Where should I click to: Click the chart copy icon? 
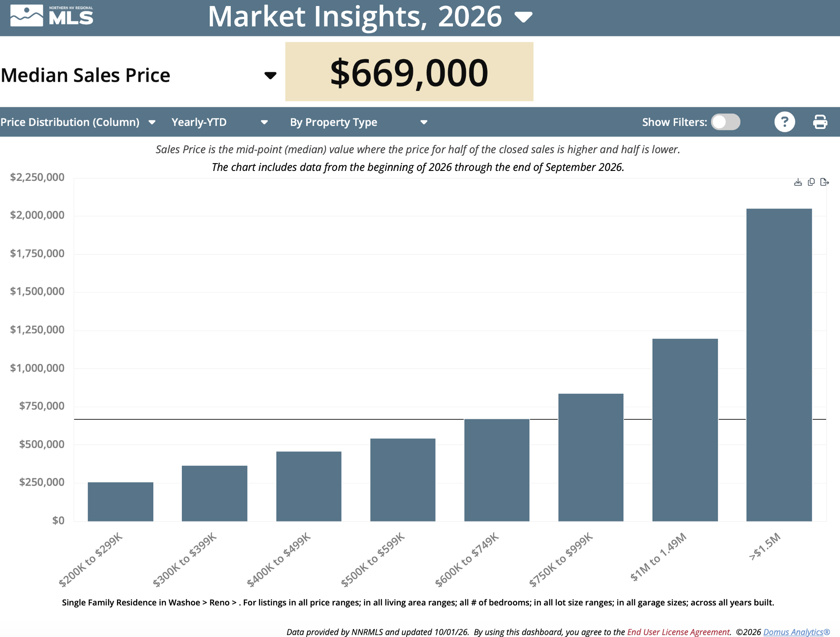pyautogui.click(x=811, y=182)
